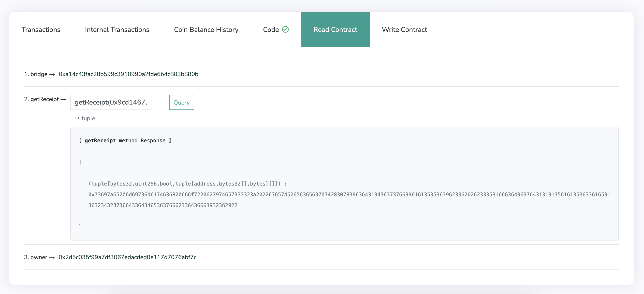Open the Transactions tab

(41, 29)
